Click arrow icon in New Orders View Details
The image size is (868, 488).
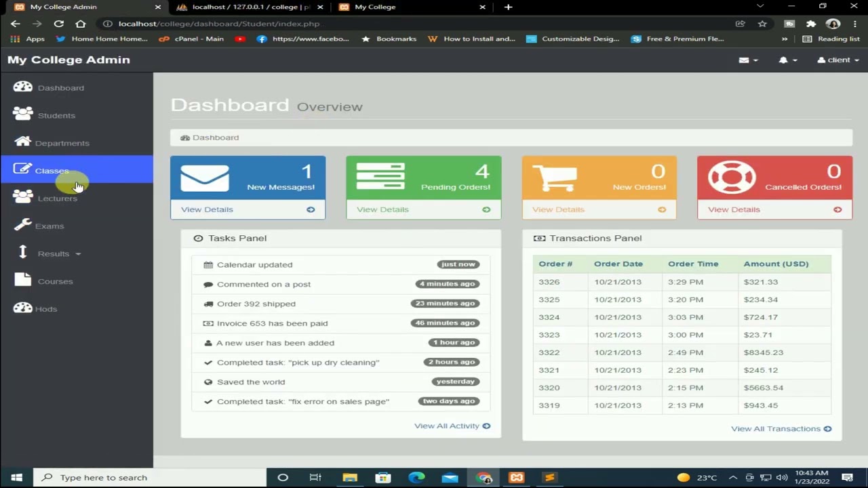click(662, 209)
